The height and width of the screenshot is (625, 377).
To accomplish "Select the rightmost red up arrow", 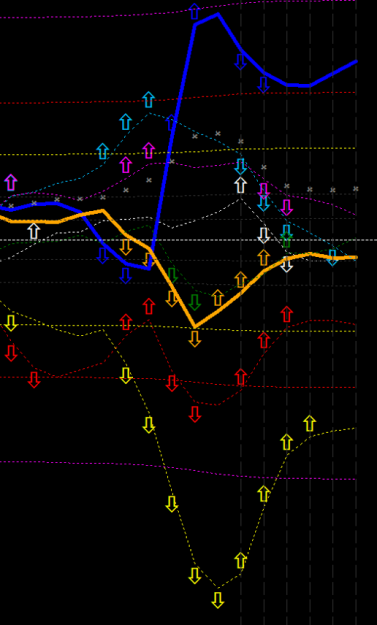I will click(287, 314).
